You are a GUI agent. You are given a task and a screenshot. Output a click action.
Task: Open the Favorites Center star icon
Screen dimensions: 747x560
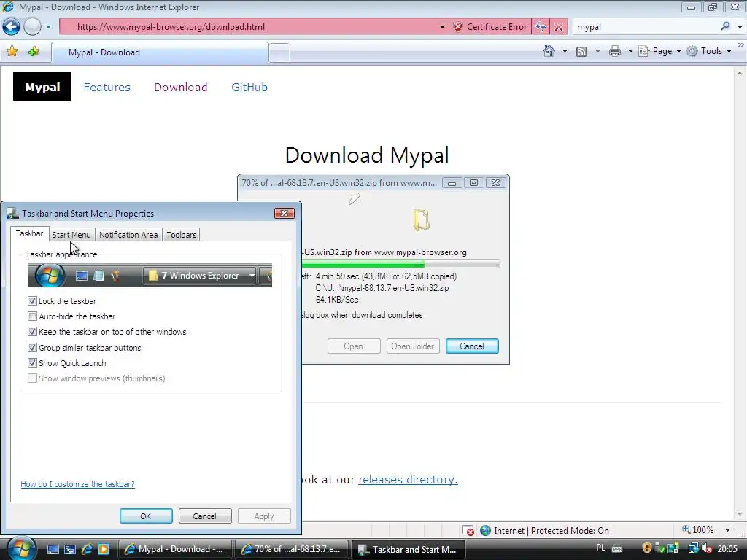point(12,52)
